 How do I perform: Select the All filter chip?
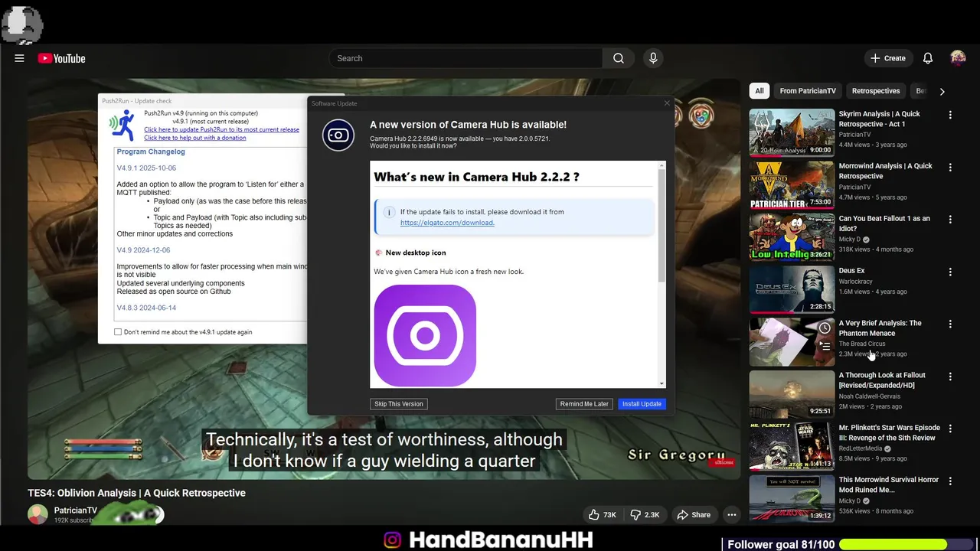(x=759, y=91)
